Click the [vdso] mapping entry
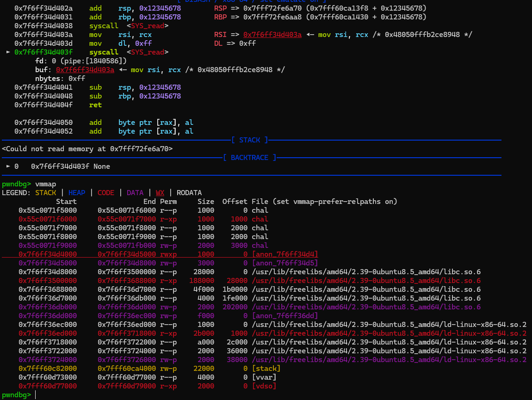Viewport: 532px width, 400px height. [264, 386]
